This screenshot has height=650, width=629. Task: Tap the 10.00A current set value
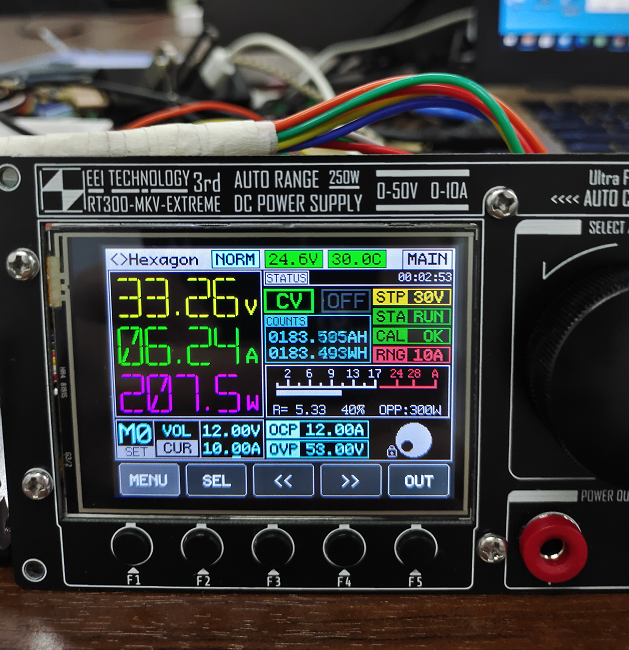point(231,449)
